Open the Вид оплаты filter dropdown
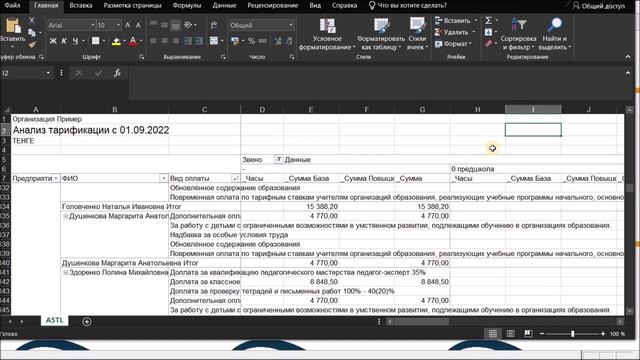The height and width of the screenshot is (360, 640). pyautogui.click(x=236, y=178)
